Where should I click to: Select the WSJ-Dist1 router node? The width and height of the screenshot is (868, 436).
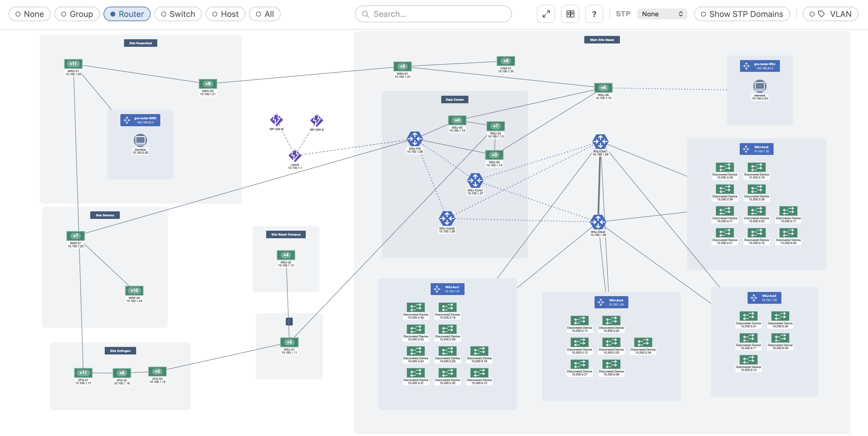[x=600, y=142]
